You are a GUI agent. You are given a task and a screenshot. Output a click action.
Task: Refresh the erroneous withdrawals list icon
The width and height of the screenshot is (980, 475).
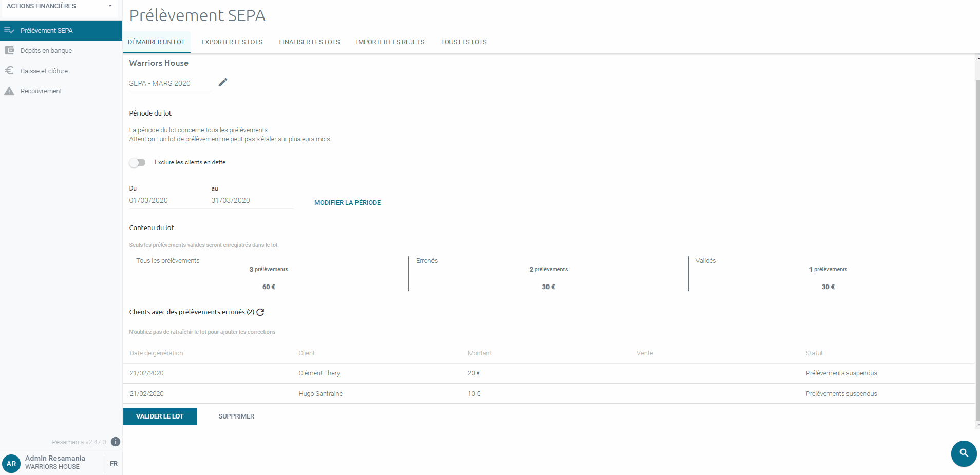coord(260,312)
